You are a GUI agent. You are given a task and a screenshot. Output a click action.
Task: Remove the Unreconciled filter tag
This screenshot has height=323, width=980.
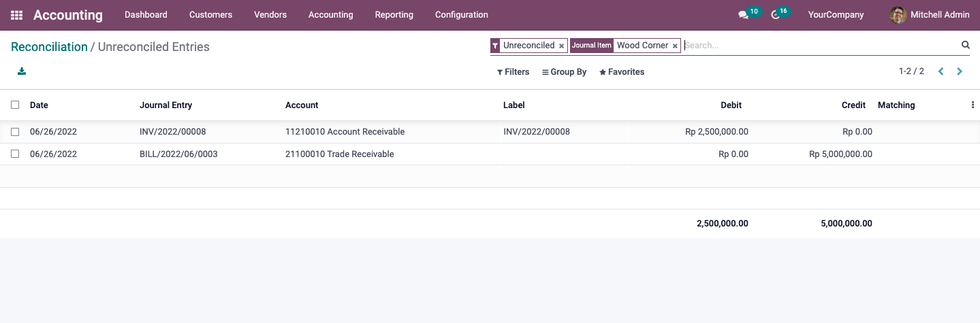[x=561, y=46]
